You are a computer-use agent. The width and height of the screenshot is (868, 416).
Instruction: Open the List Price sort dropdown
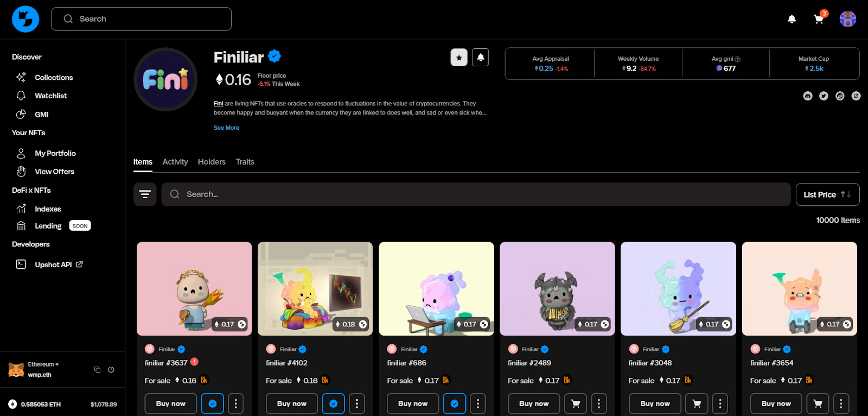(x=828, y=194)
